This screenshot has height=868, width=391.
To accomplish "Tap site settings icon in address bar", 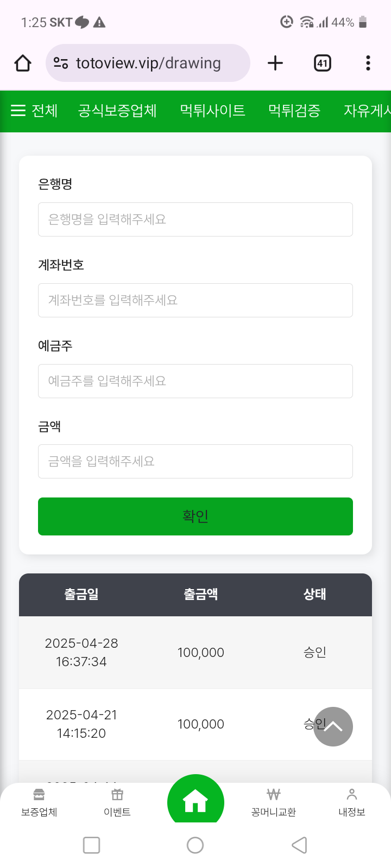I will (61, 63).
